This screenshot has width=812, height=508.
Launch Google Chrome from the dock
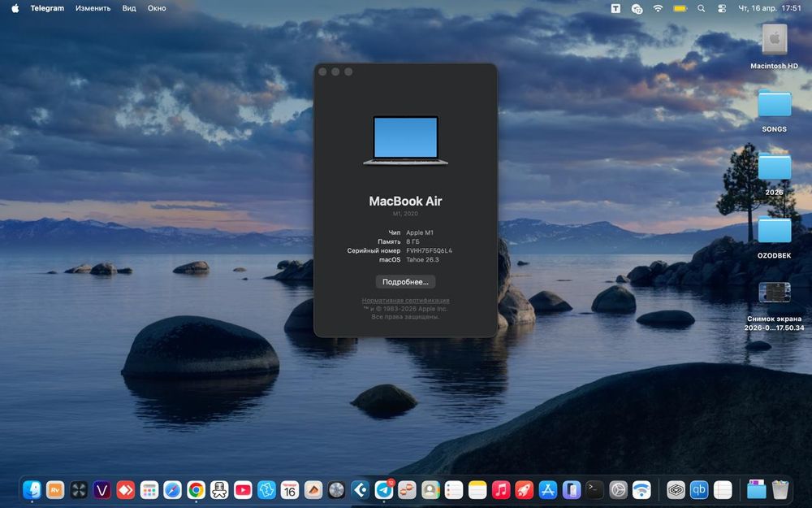click(196, 490)
